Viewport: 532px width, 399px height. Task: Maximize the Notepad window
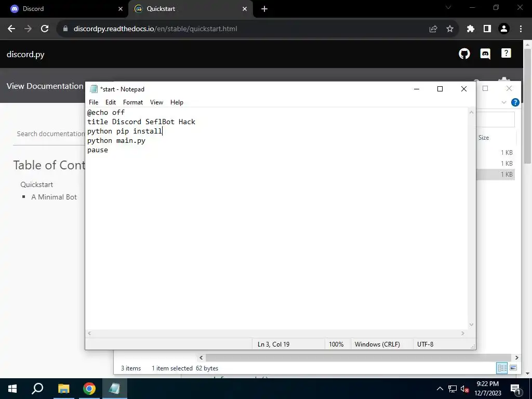pyautogui.click(x=440, y=89)
